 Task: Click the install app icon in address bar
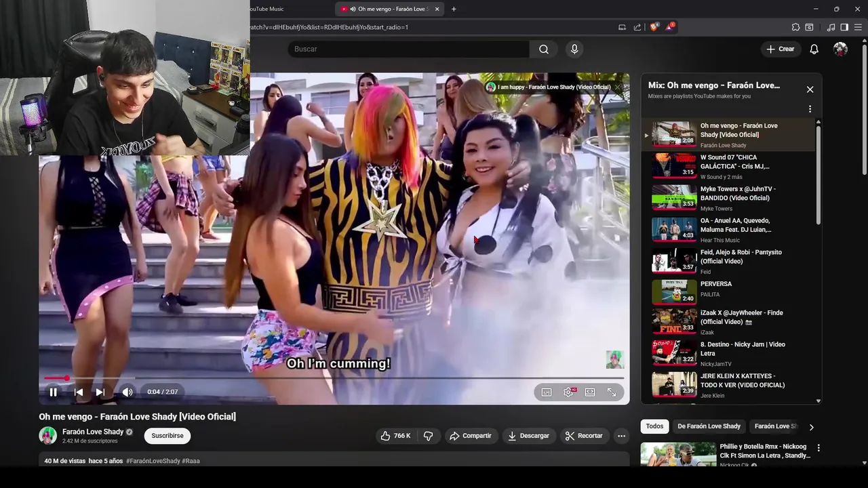[622, 27]
